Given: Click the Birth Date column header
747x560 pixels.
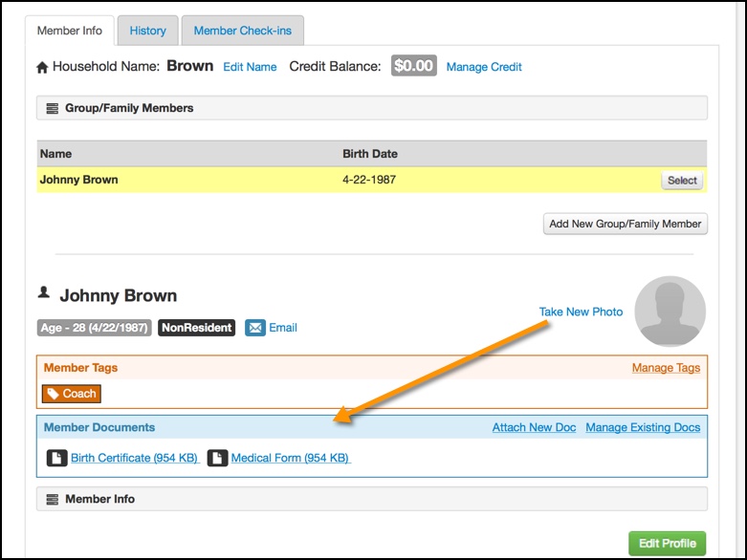Looking at the screenshot, I should pos(370,154).
